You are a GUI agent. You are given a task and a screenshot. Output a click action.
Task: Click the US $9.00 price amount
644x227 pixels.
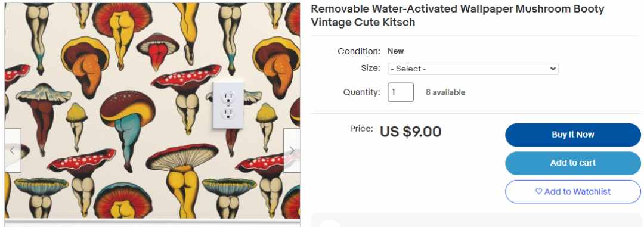pyautogui.click(x=410, y=132)
